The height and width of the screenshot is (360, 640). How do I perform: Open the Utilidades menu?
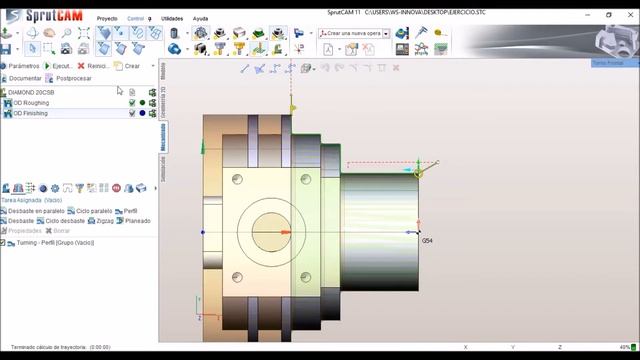coord(172,19)
